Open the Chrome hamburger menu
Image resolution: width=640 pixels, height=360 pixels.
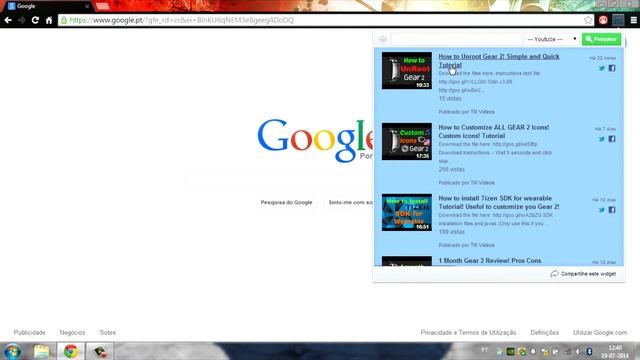point(633,20)
